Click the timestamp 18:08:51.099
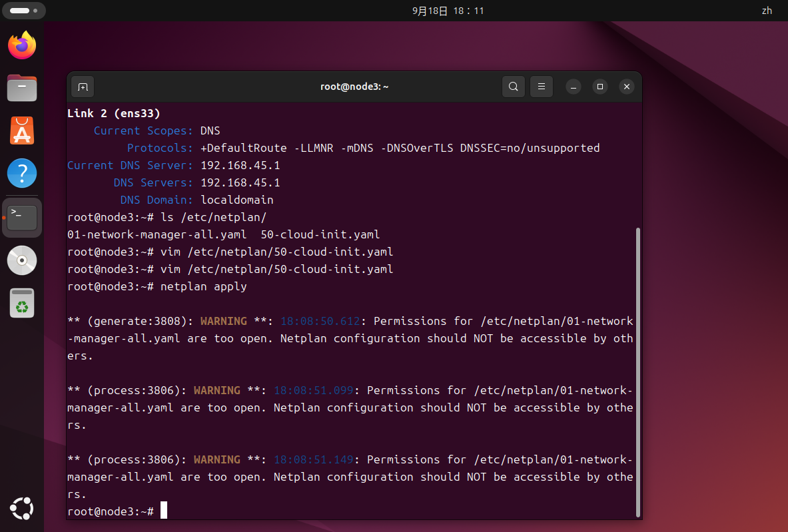This screenshot has height=532, width=788. click(x=314, y=391)
